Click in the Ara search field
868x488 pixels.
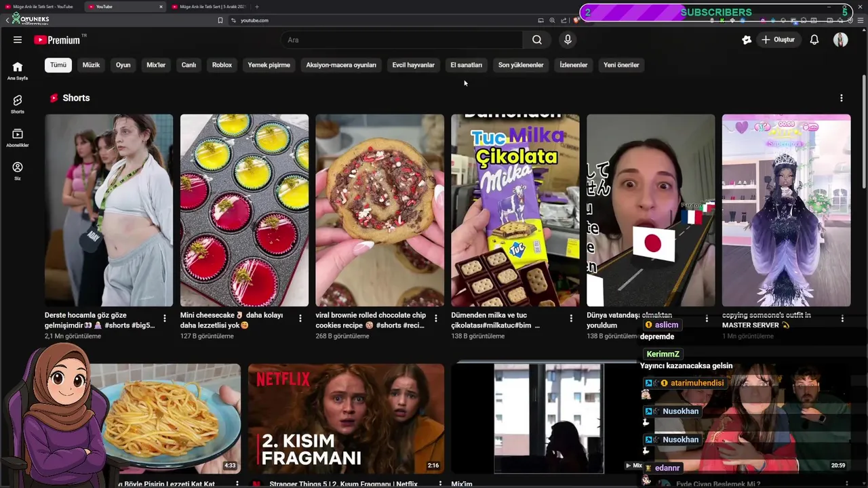click(401, 40)
